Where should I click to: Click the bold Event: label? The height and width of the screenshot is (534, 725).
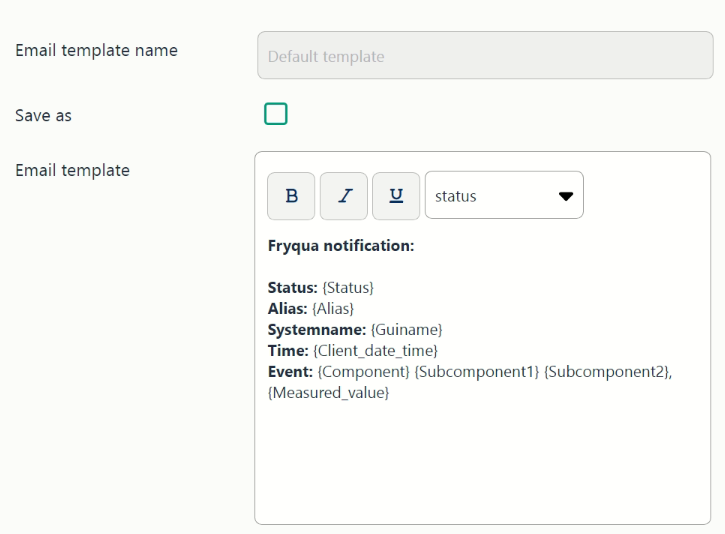click(x=290, y=372)
